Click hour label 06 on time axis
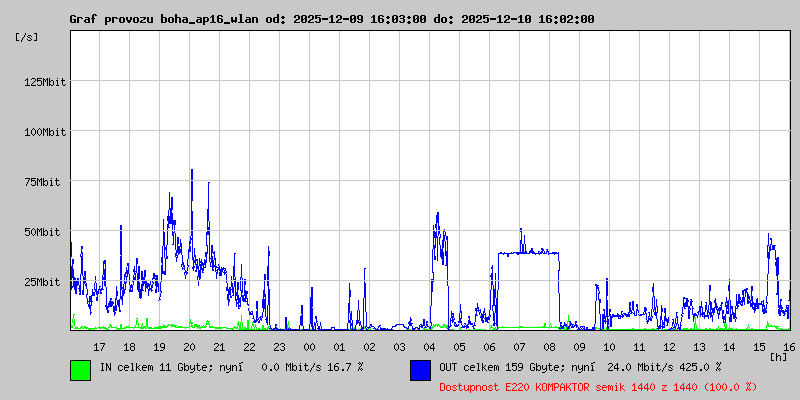The height and width of the screenshot is (400, 800). (x=489, y=347)
